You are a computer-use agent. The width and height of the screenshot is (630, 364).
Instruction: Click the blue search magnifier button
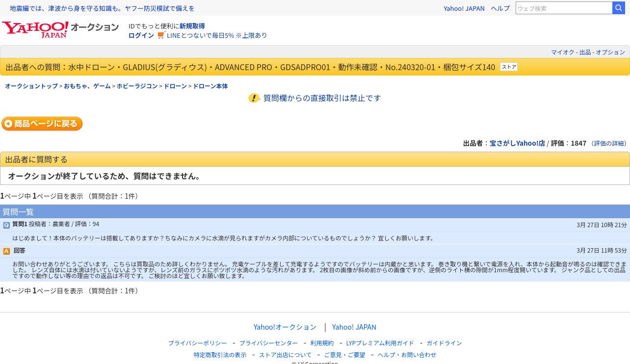[619, 8]
